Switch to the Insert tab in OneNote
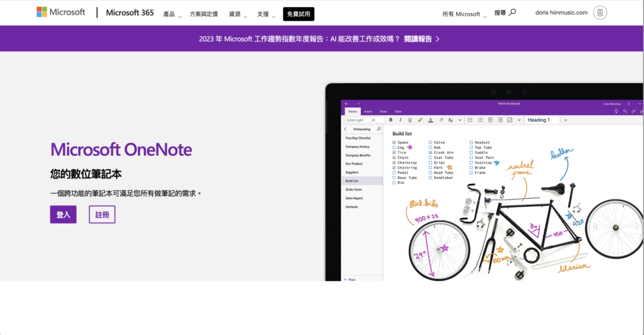Viewport: 644px width, 335px height. 368,111
